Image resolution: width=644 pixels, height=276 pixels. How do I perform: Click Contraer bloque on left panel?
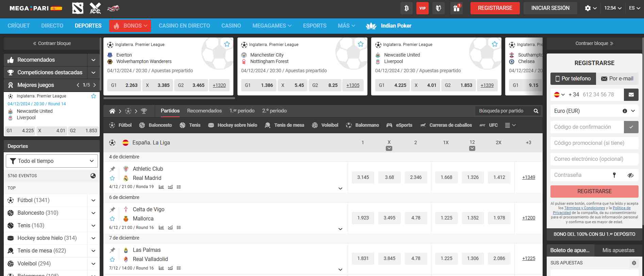tap(52, 44)
